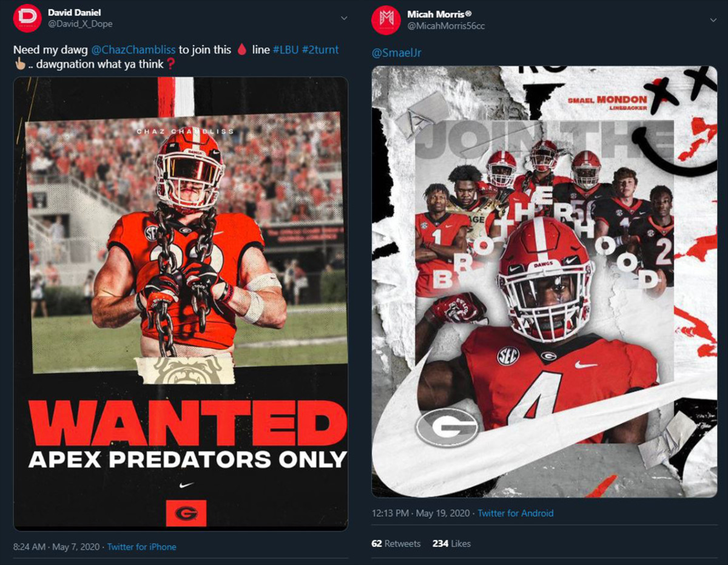The width and height of the screenshot is (728, 565).
Task: Click the @MicahMorris56cc handle
Action: (x=446, y=26)
